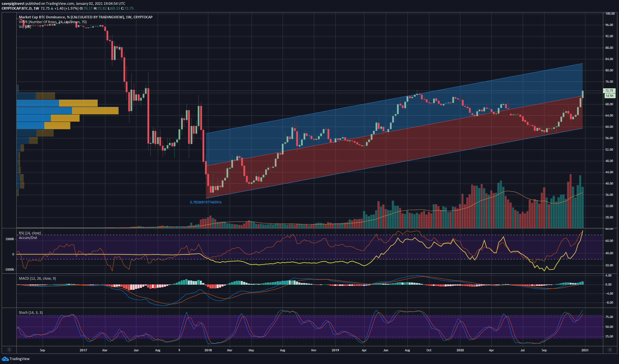Click the 72.75 current price label
619x364 pixels.
click(609, 91)
